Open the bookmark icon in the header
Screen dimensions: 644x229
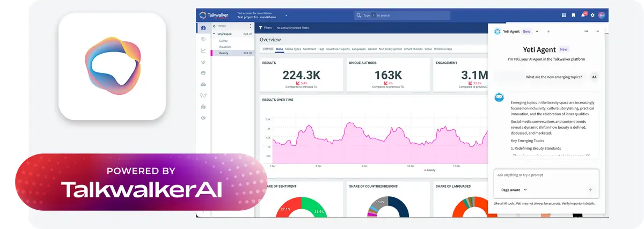(573, 15)
